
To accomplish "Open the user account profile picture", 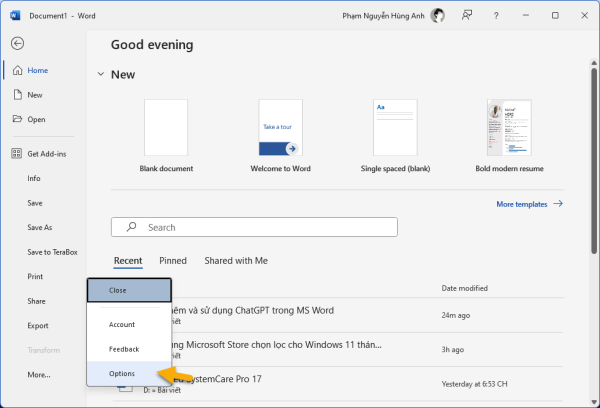I will tap(437, 16).
